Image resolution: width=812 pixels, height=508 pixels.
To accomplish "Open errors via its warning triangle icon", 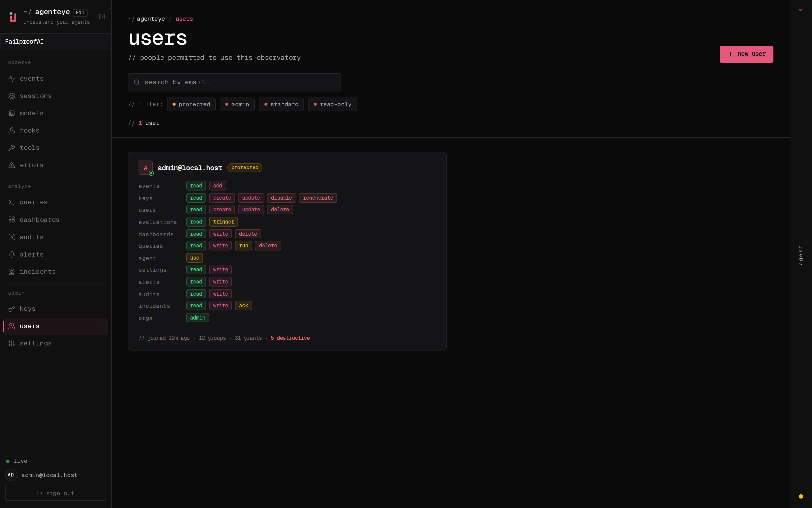I will click(x=12, y=165).
